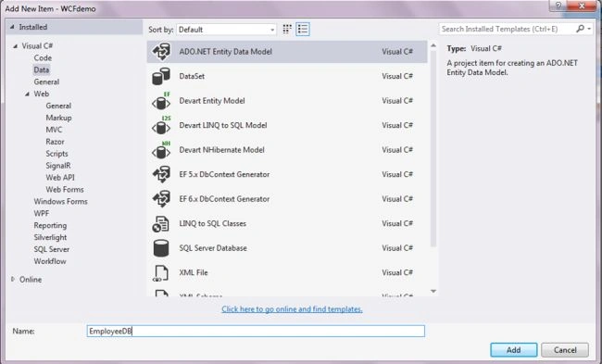
Task: Click the template list scroll down arrow
Action: tap(433, 292)
